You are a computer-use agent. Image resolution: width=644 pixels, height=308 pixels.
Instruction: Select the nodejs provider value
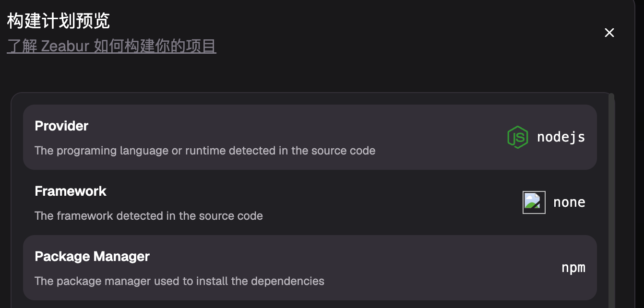pyautogui.click(x=561, y=137)
